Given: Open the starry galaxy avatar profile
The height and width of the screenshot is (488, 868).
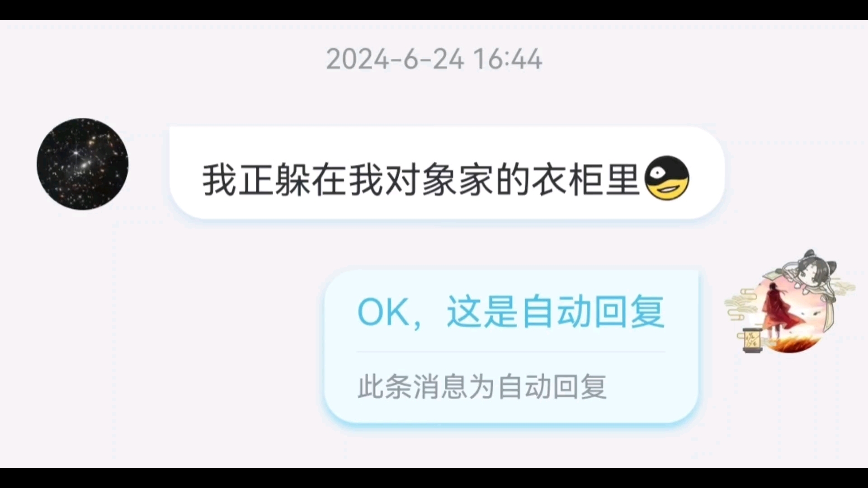Looking at the screenshot, I should coord(82,164).
